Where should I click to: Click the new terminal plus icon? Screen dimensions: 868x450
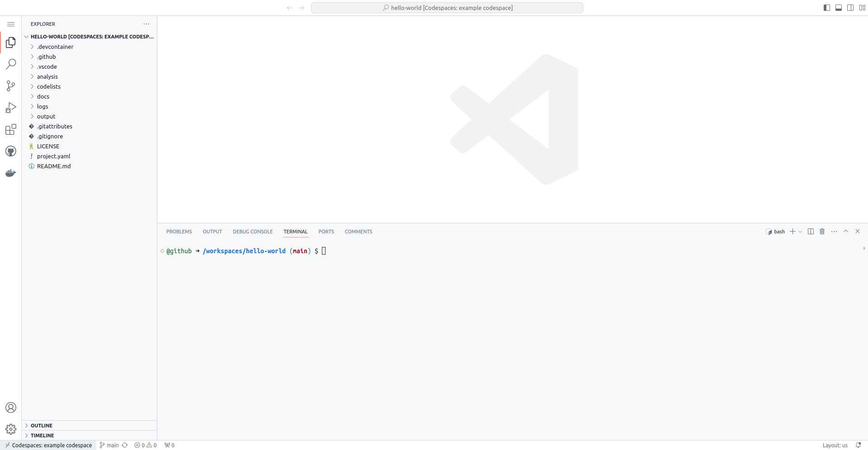click(793, 232)
